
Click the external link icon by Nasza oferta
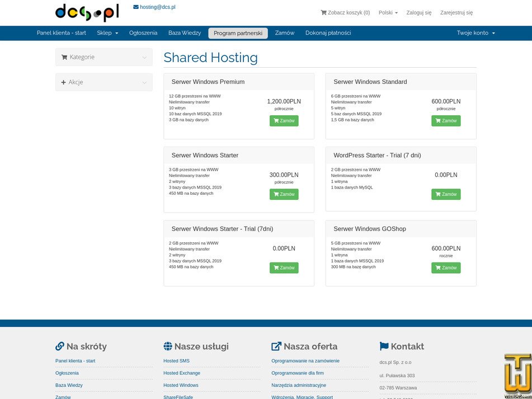276,346
